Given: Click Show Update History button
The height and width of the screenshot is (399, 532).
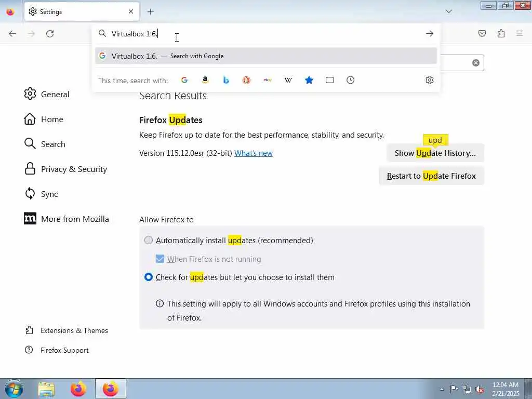Looking at the screenshot, I should 435,153.
